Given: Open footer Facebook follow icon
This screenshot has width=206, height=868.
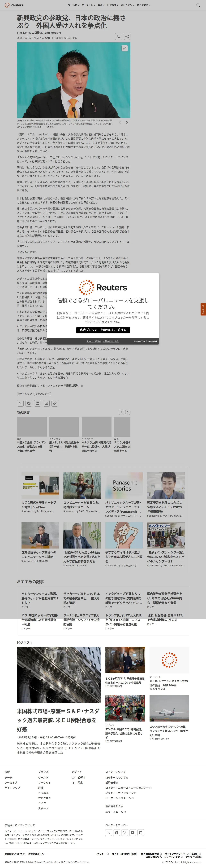Looking at the screenshot, I should [x=116, y=833].
